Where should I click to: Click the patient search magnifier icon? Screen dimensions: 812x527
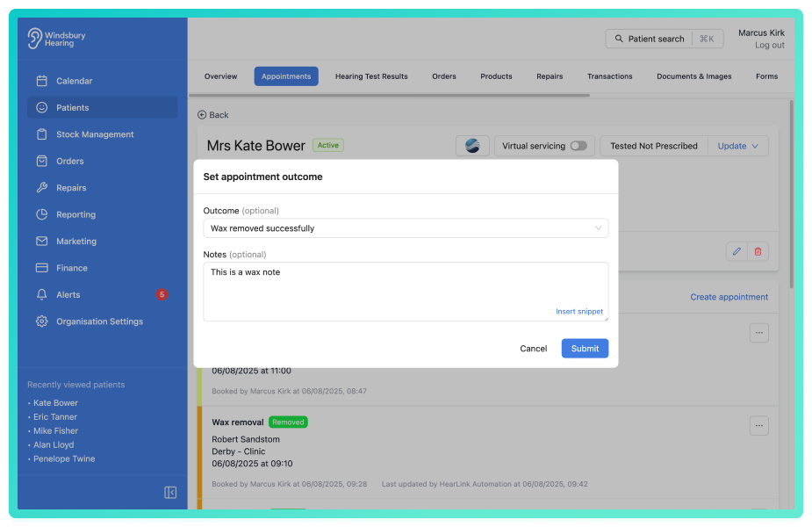coord(619,39)
